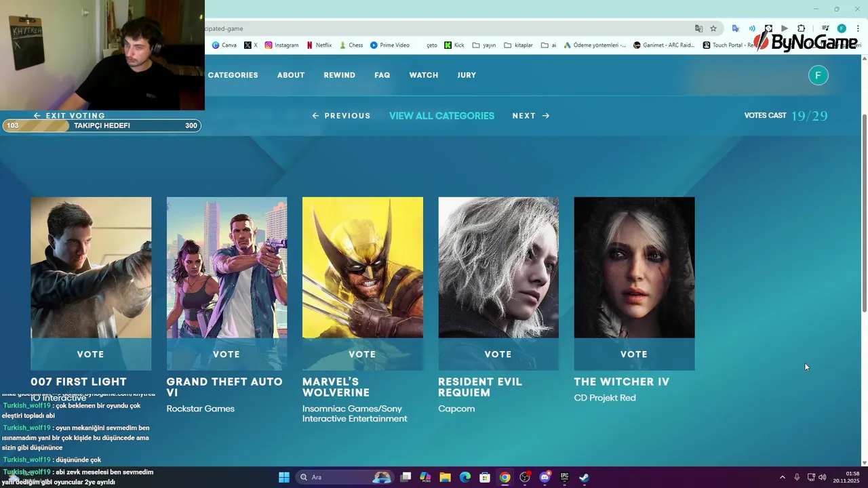
Task: Click Exit Voting
Action: tap(69, 116)
